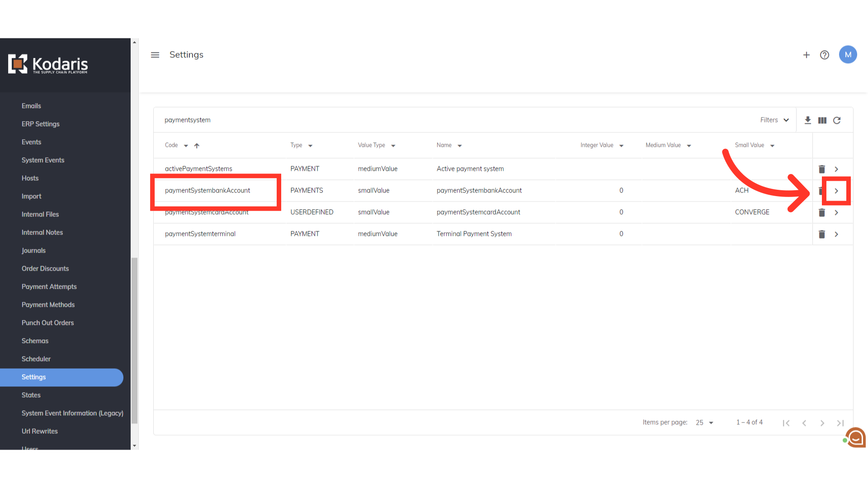Viewport: 868px width, 488px height.
Task: Expand the paymentSystemcardAccount row chevron
Action: 836,212
